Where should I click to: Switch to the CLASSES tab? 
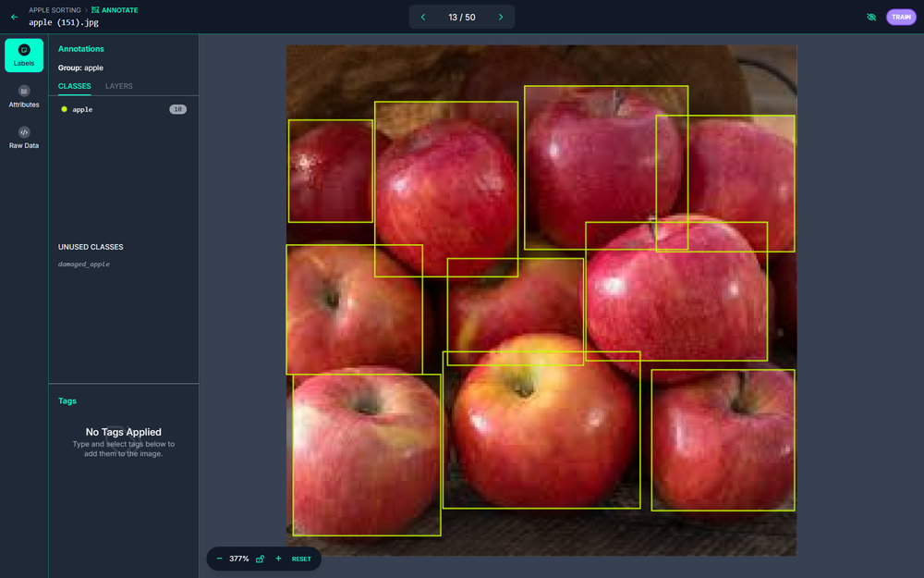pos(74,86)
